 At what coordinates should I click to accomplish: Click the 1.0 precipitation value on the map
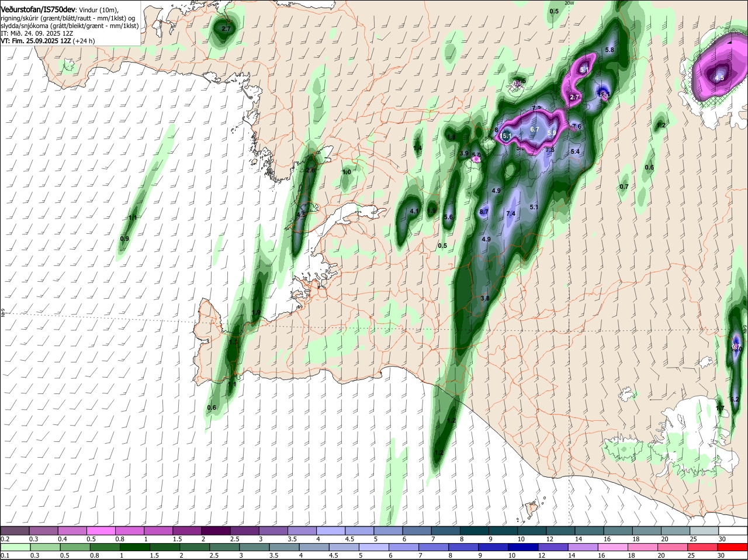347,172
